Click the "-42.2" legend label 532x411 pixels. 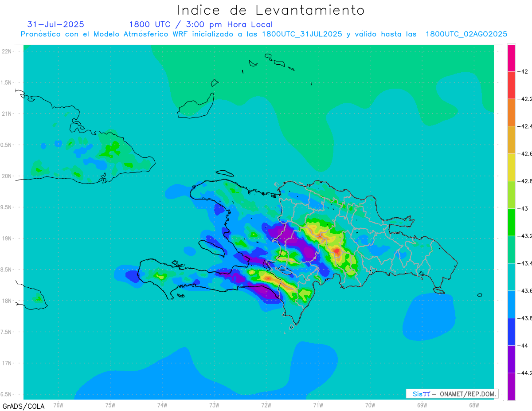[x=524, y=99]
